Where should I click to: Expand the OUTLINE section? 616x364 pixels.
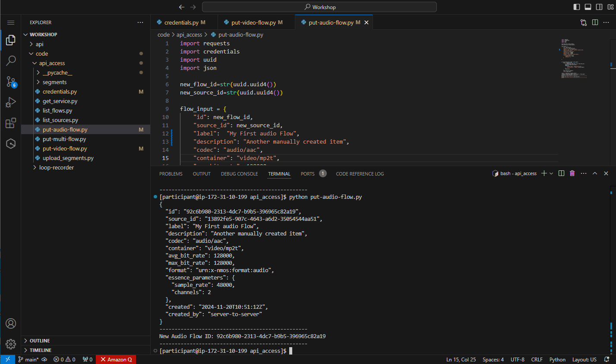pos(86,341)
